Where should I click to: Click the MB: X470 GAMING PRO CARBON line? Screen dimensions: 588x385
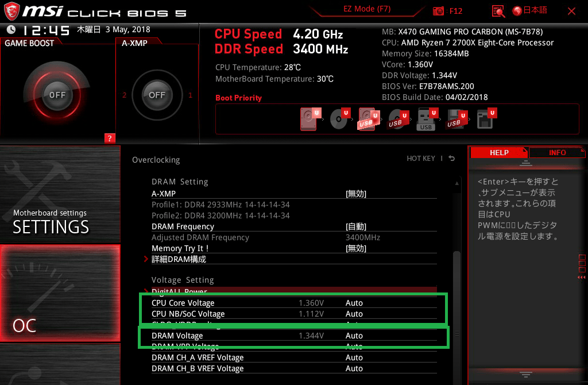pyautogui.click(x=462, y=32)
